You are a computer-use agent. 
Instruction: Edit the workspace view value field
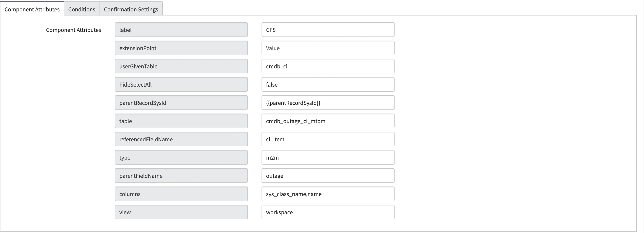click(x=328, y=212)
